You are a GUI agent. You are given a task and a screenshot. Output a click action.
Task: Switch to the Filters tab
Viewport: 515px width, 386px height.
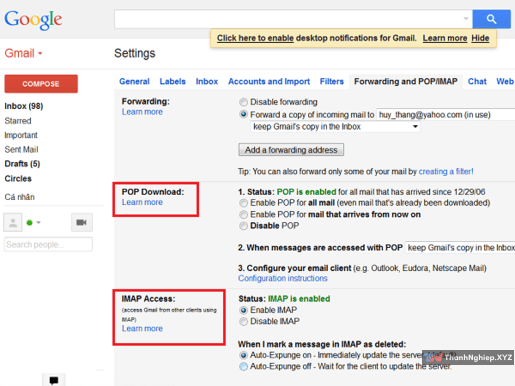[x=332, y=81]
